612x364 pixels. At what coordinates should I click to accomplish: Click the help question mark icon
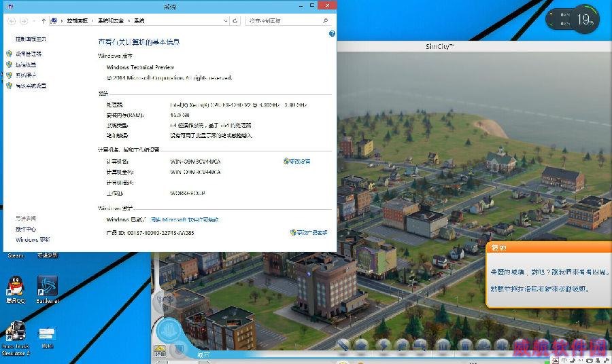[332, 33]
